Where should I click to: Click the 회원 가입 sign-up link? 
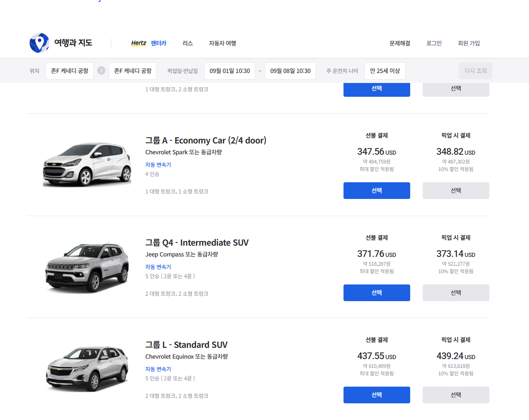469,43
